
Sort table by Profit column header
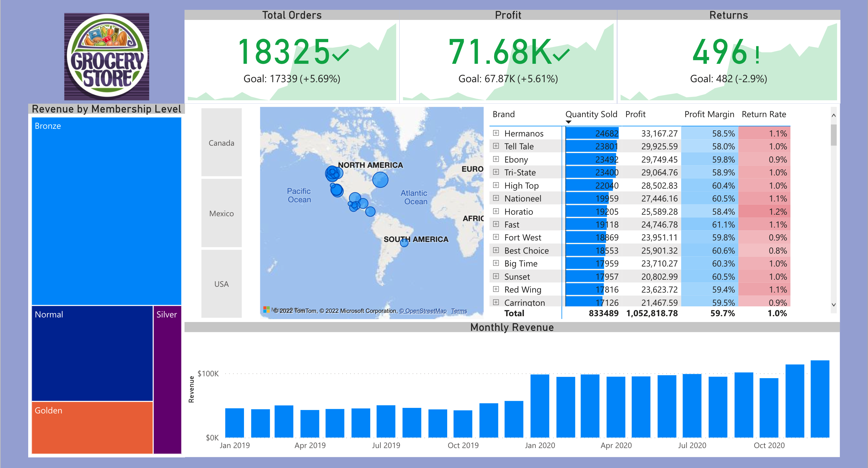click(635, 114)
